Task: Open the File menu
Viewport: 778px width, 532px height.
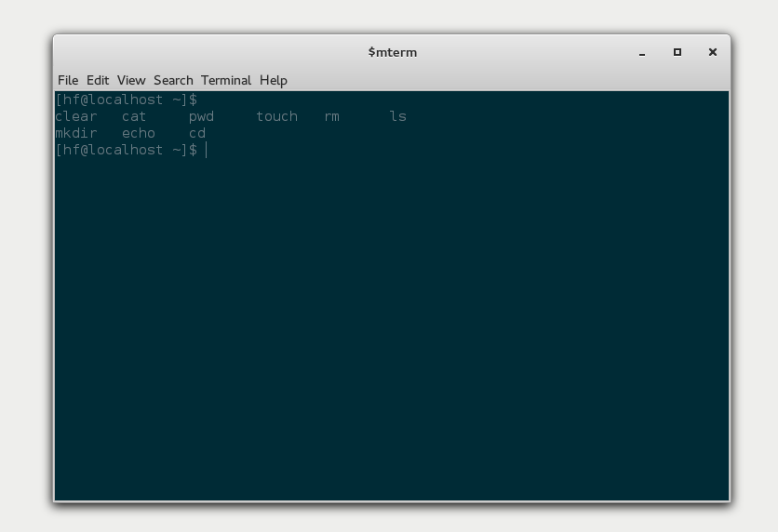Action: pos(68,80)
